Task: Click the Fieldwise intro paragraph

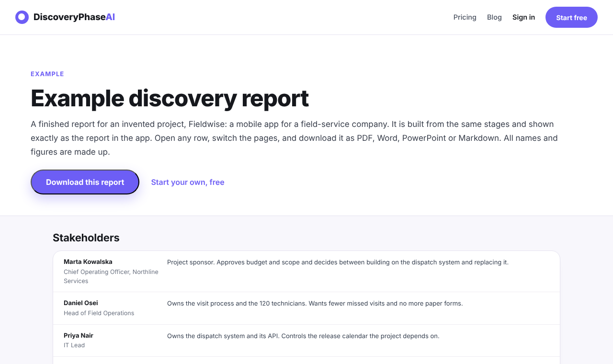Action: (294, 138)
